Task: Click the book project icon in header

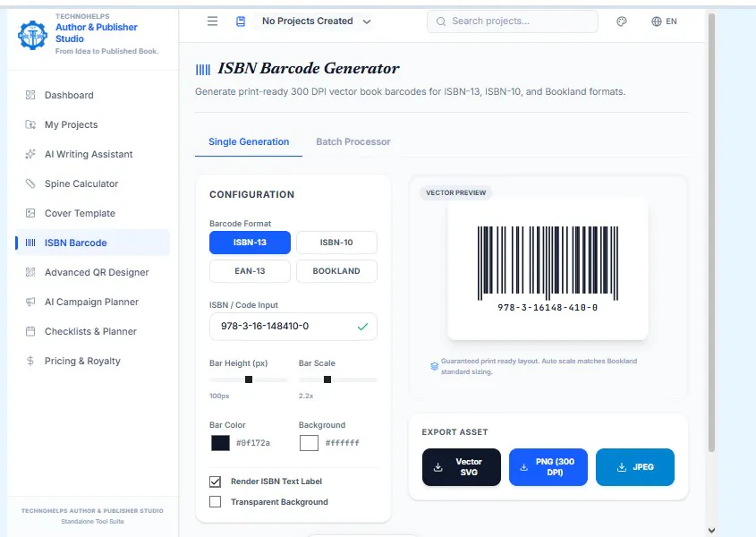Action: click(241, 21)
